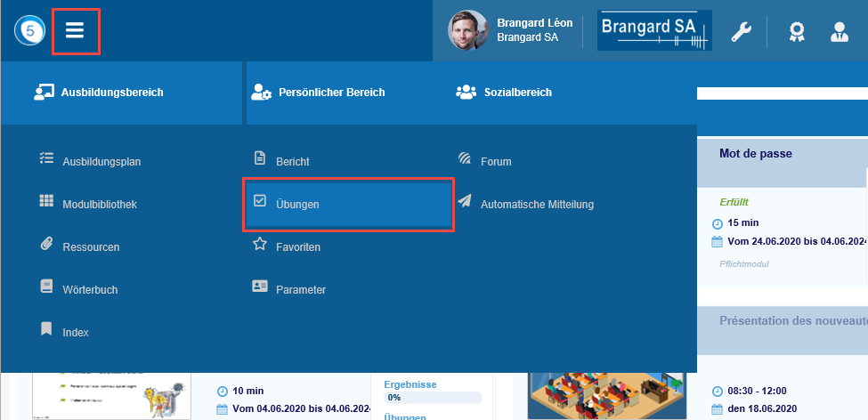This screenshot has height=420, width=868.
Task: Open the wrench settings icon
Action: pyautogui.click(x=741, y=32)
